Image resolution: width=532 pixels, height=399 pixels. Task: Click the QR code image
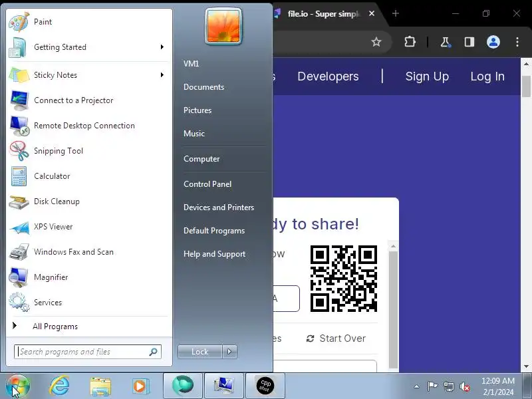point(344,279)
